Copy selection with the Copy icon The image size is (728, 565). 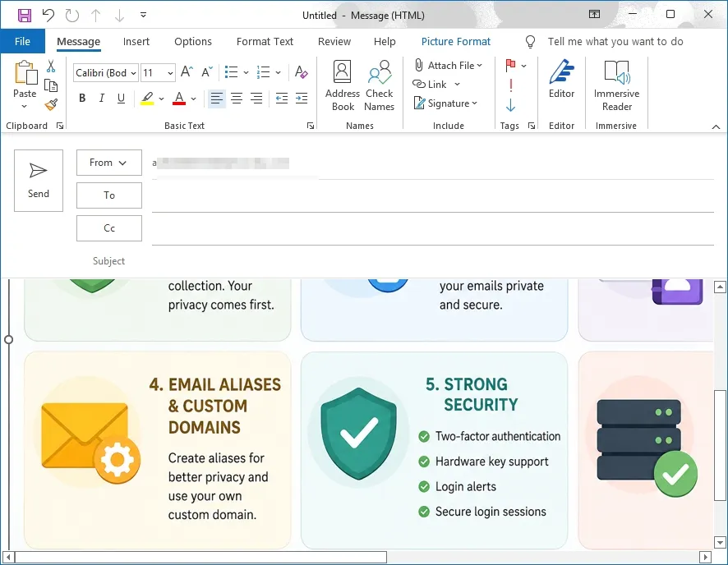click(x=51, y=85)
